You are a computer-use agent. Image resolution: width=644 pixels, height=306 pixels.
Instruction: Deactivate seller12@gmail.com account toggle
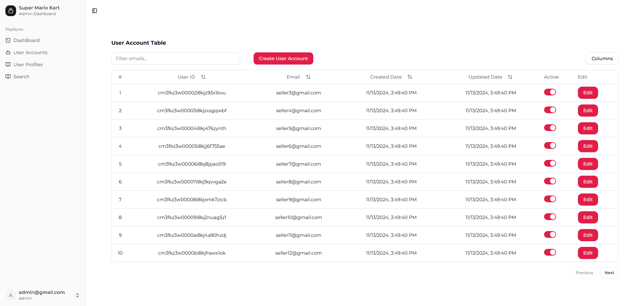[x=550, y=253]
